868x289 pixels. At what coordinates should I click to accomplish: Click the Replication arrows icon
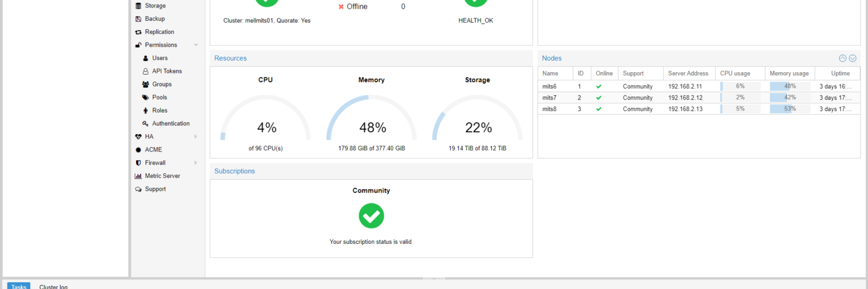point(138,32)
